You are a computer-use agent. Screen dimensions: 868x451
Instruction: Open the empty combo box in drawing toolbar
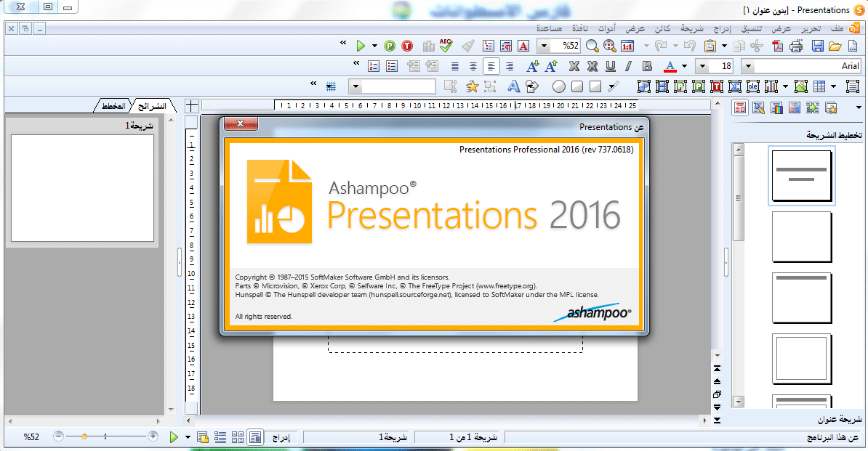pos(356,86)
